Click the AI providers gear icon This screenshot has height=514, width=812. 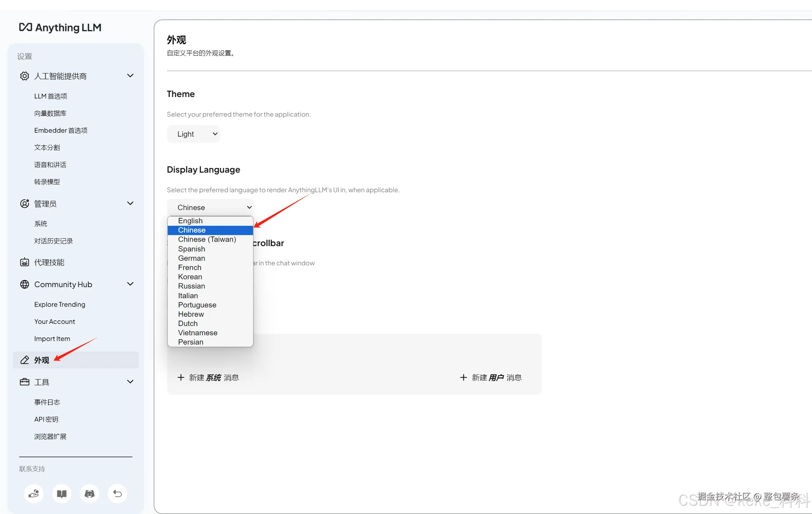click(25, 76)
